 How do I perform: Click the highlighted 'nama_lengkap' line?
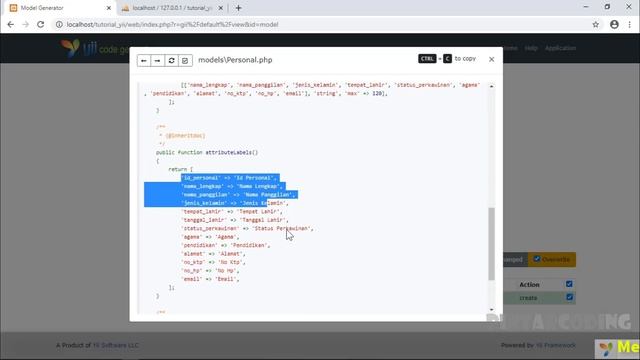[x=231, y=186]
